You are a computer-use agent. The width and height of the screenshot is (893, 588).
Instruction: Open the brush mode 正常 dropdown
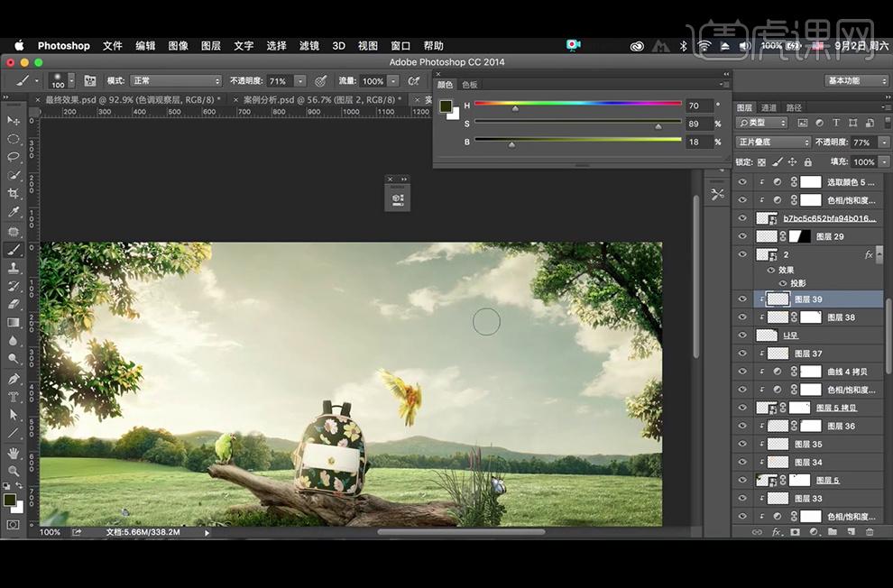175,81
